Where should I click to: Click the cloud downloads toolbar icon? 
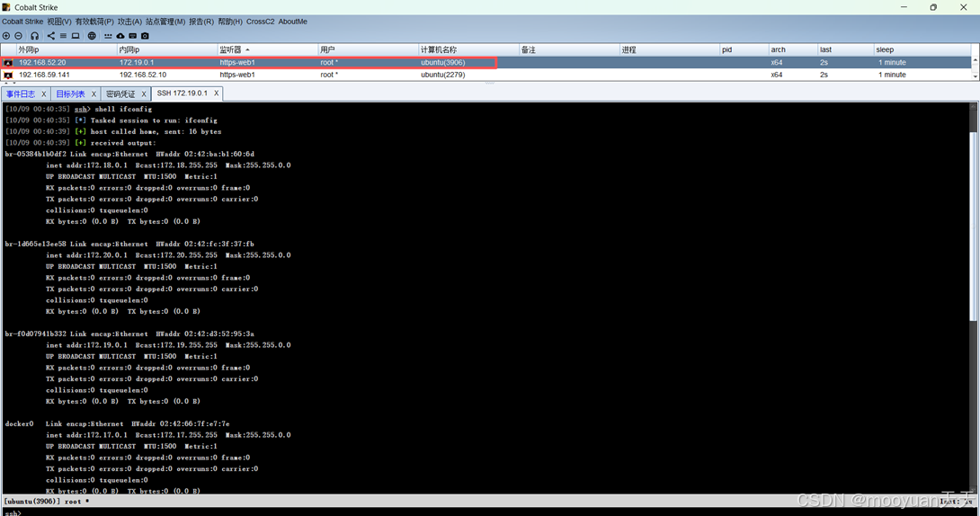pyautogui.click(x=120, y=36)
